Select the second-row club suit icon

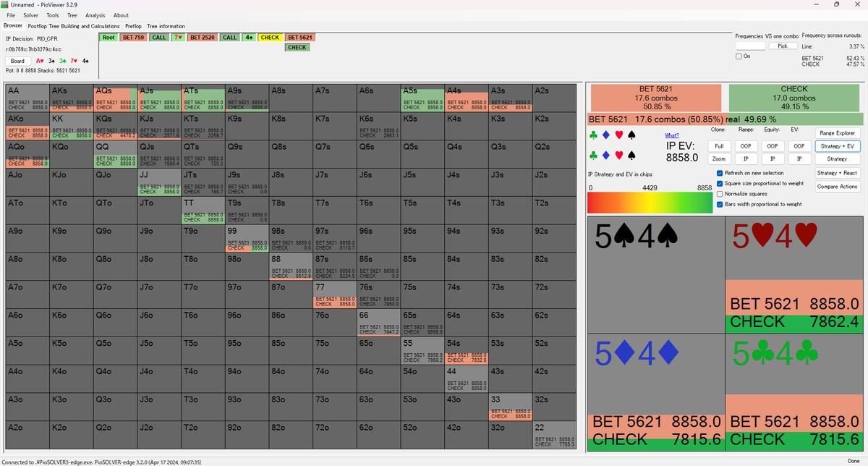coord(593,156)
